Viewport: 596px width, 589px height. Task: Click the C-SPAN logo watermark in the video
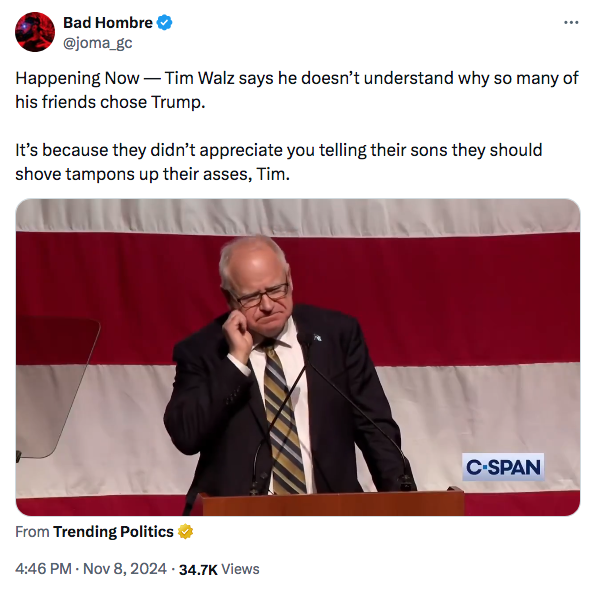pos(503,467)
